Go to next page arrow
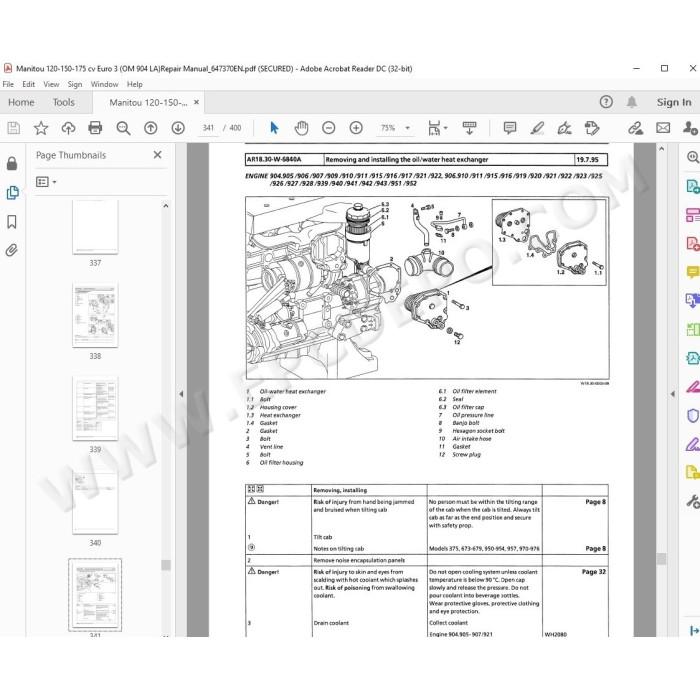 (x=178, y=128)
